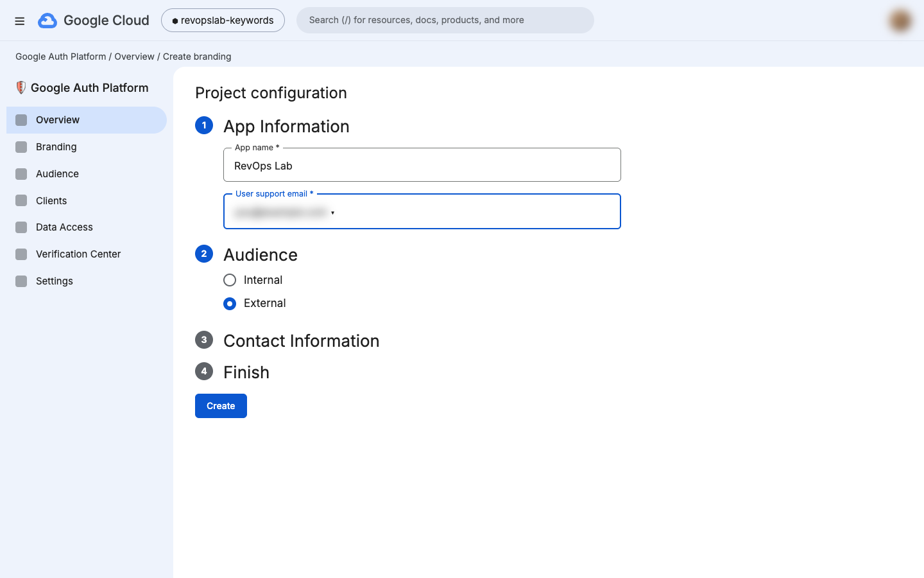Click the Create branding breadcrumb text
The image size is (924, 578).
(x=197, y=57)
